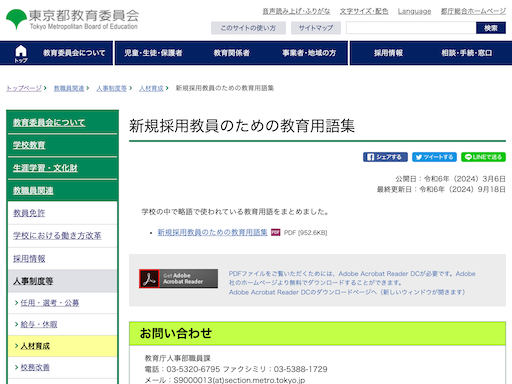Open sidebar 校務改善 link
Screen dimensions: 512x384
[35, 367]
